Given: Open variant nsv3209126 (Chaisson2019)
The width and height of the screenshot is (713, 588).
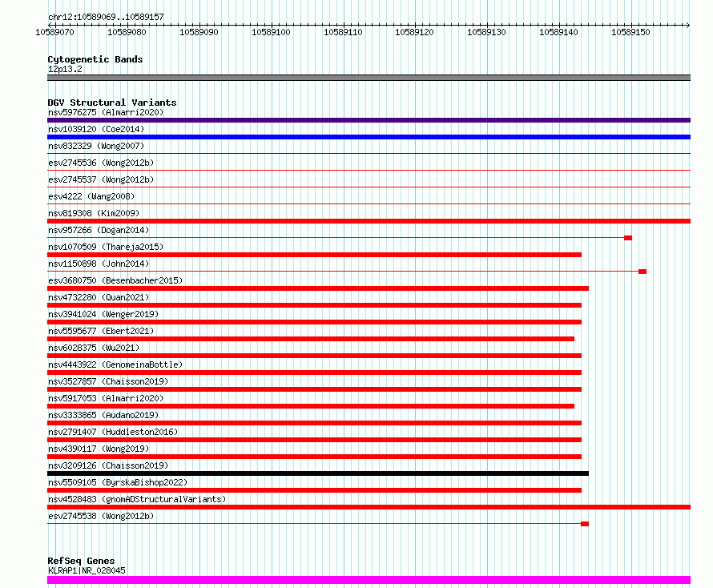Looking at the screenshot, I should coord(108,465).
